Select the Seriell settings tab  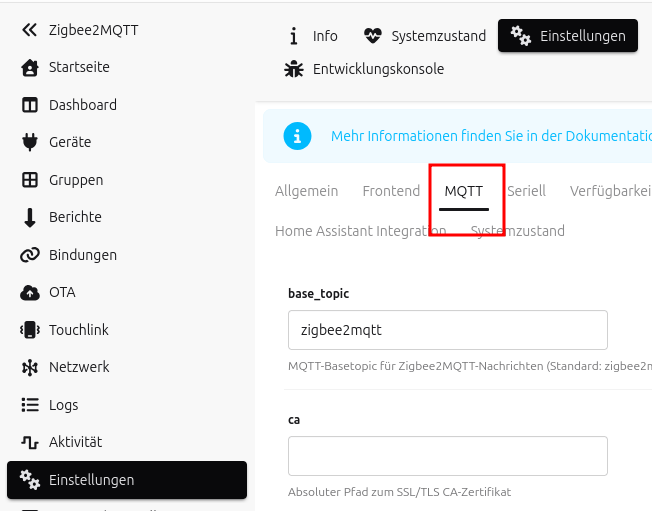pos(526,191)
